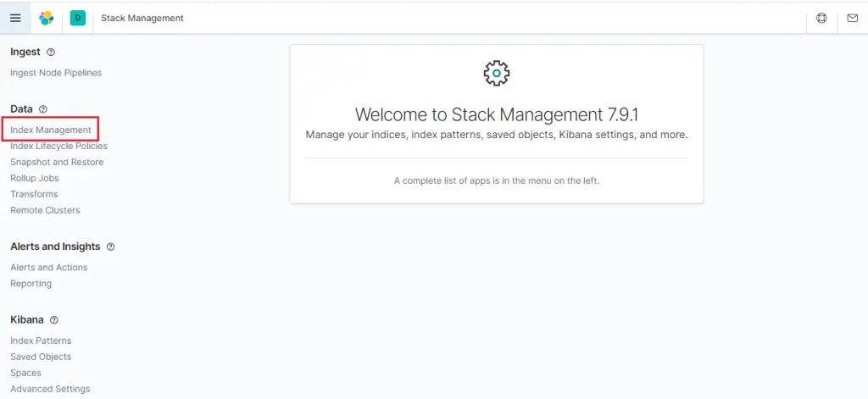This screenshot has height=399, width=868.
Task: Click the Elastic logo icon
Action: [x=47, y=19]
